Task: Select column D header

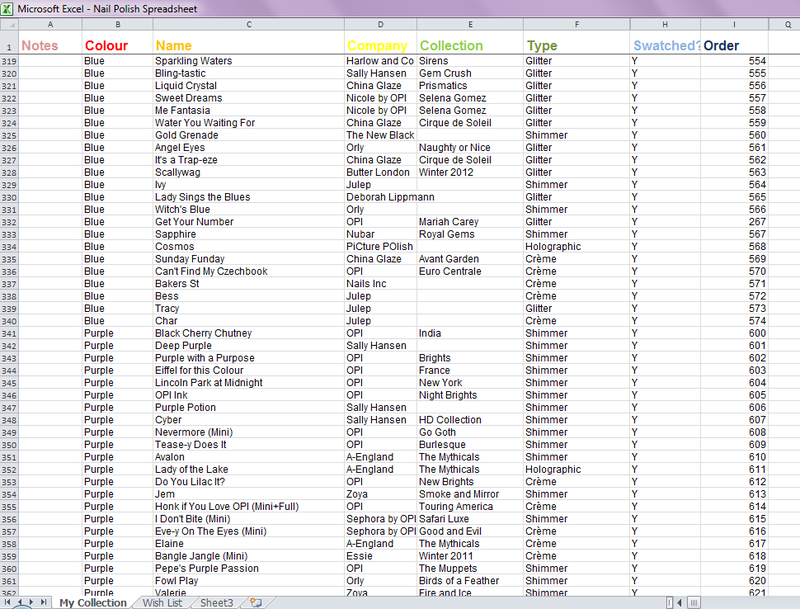Action: coord(381,24)
